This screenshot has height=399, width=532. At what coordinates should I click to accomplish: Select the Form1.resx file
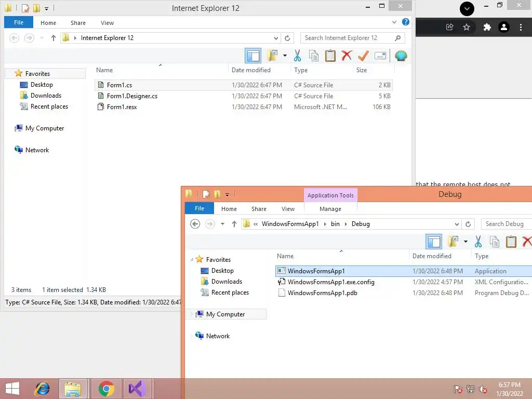[244, 107]
